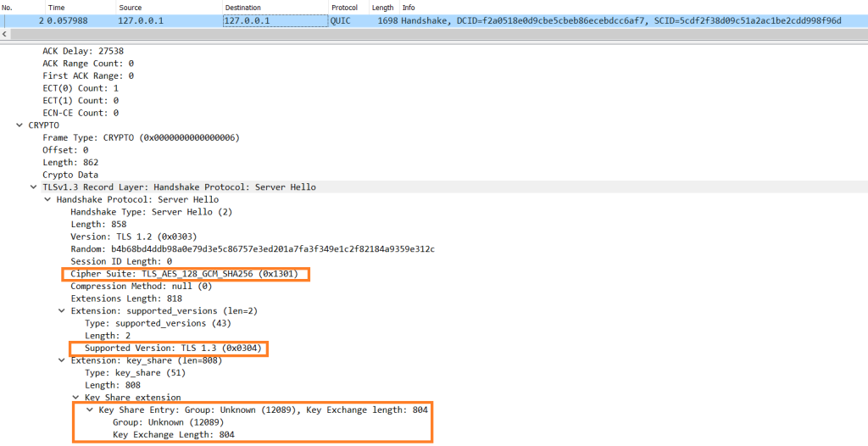Collapse the TLSv1.3 Record Layer node
Screen dimensions: 868x446
[34, 187]
